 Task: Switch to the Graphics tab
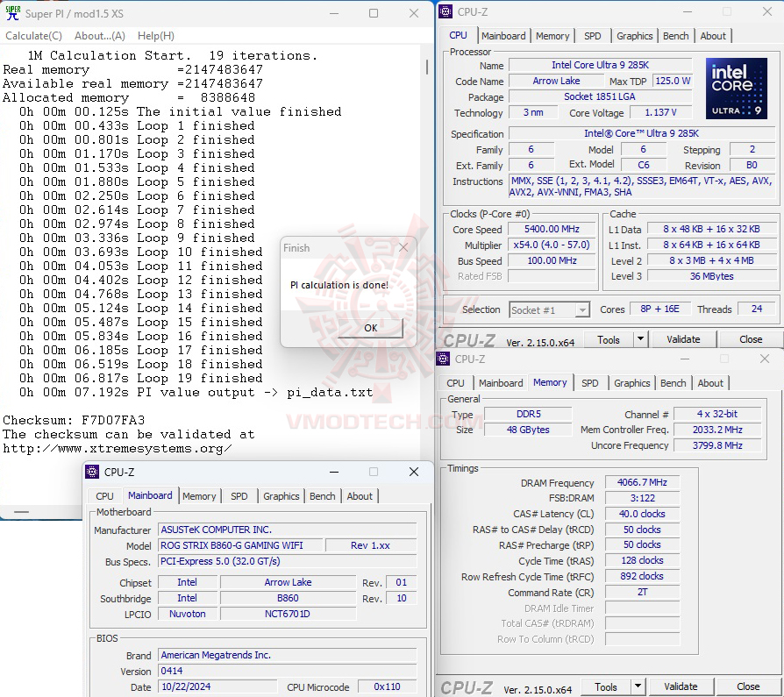tap(634, 36)
